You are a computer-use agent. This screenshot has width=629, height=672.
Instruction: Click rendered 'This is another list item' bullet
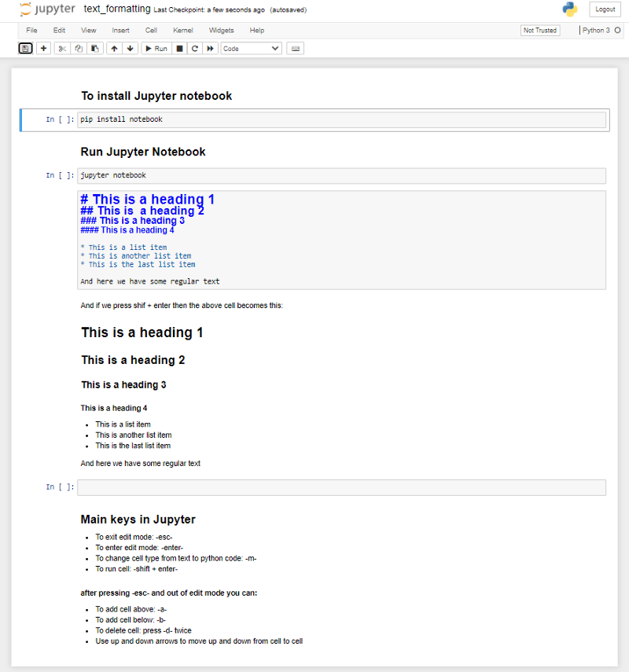point(134,435)
